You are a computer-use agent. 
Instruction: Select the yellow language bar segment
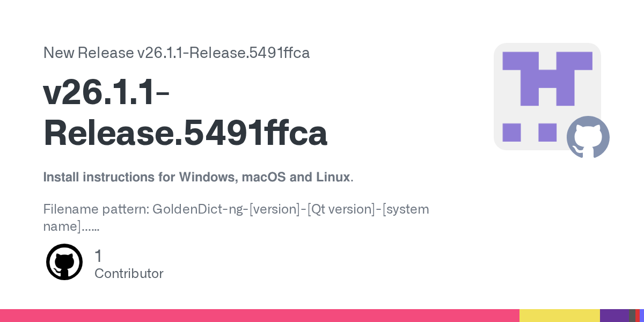(x=559, y=316)
